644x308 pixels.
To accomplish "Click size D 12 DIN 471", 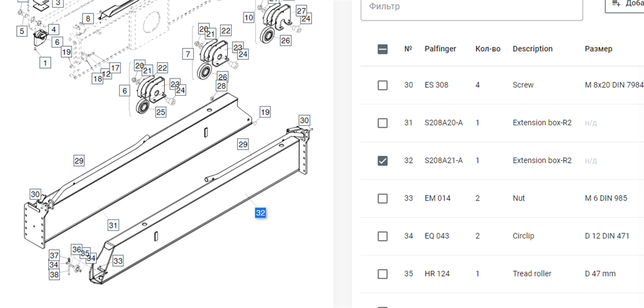I will [x=607, y=236].
